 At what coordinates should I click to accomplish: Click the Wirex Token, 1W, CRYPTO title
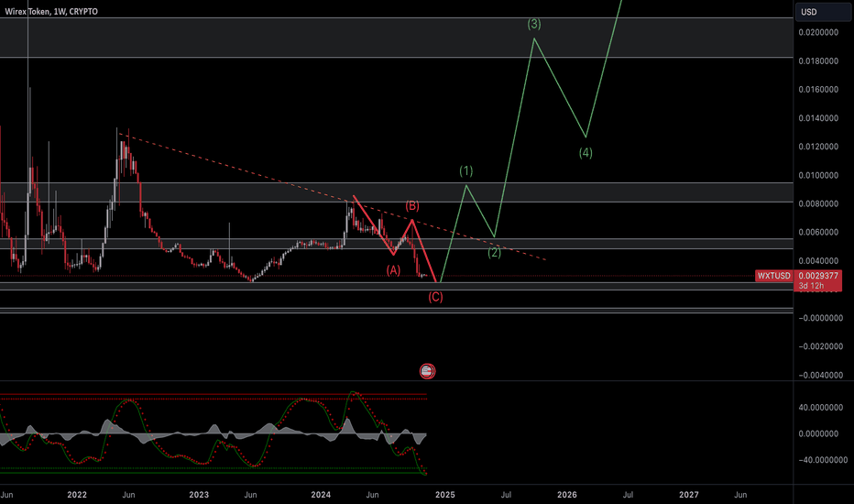[x=51, y=11]
